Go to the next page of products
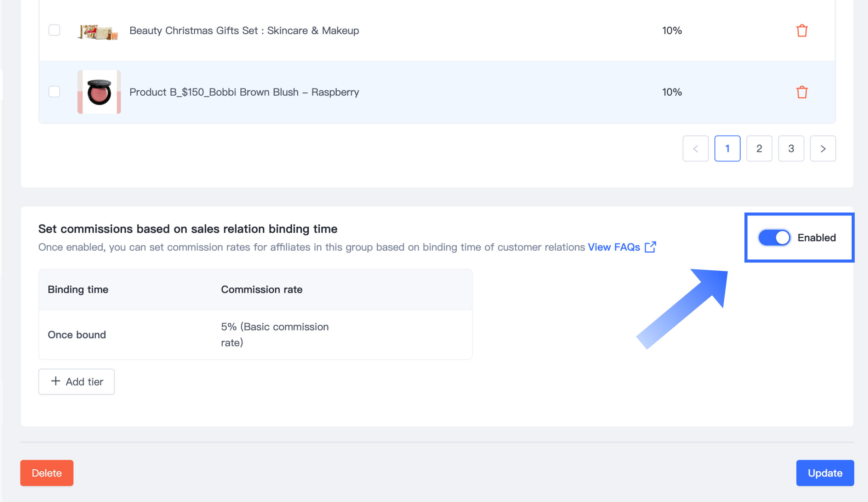The height and width of the screenshot is (502, 868). coord(822,148)
